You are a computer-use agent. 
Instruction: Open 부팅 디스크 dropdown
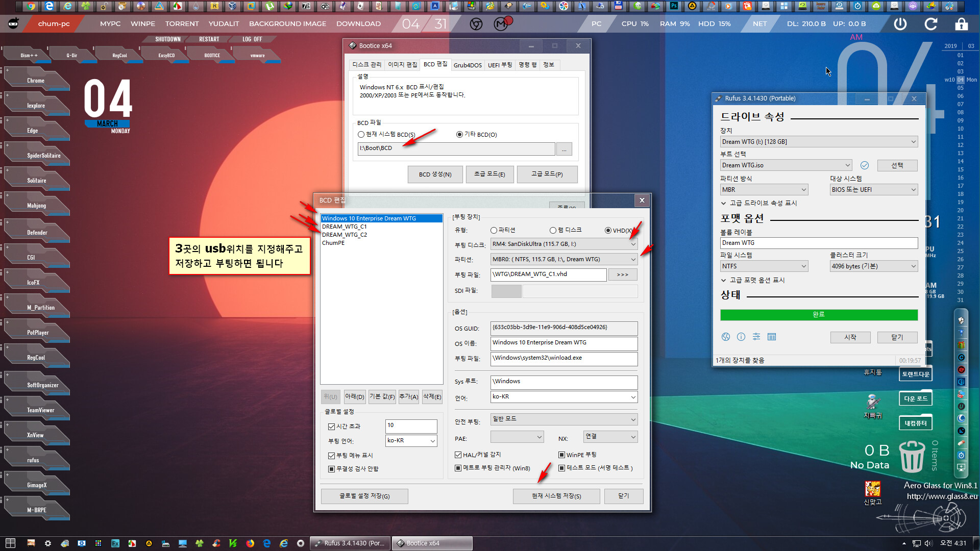(564, 244)
